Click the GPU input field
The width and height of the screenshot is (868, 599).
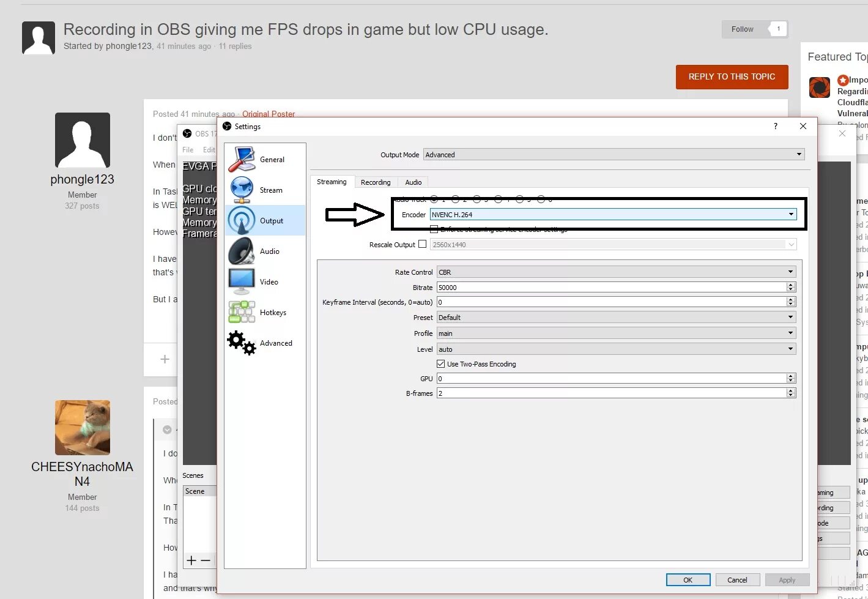point(612,379)
